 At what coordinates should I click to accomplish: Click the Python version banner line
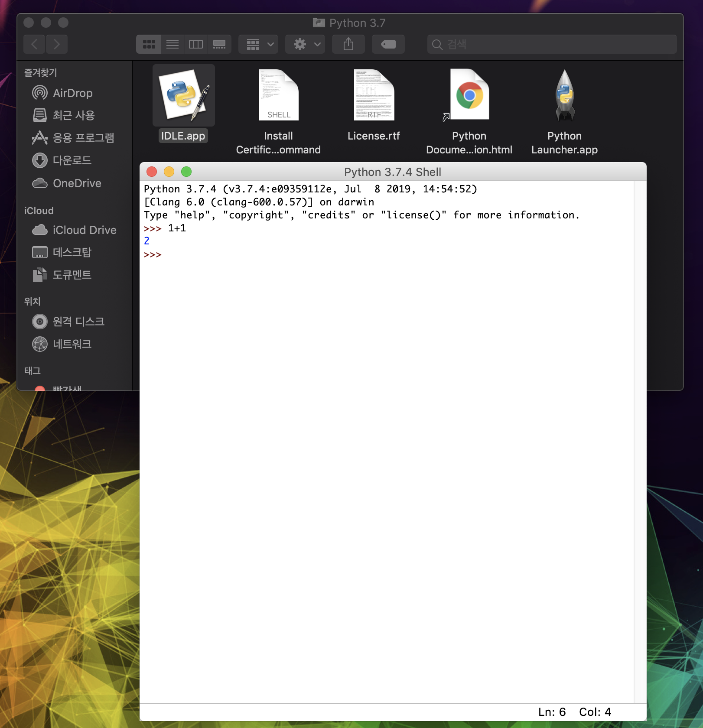tap(310, 189)
